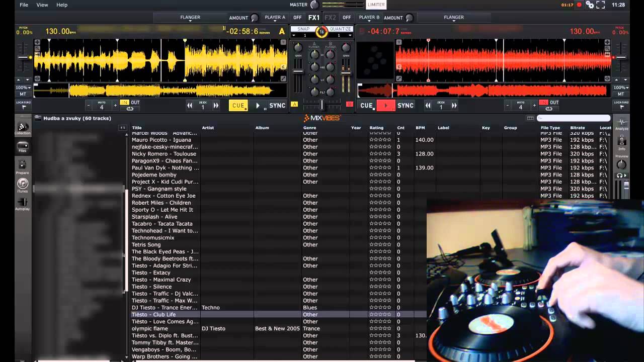The width and height of the screenshot is (644, 362).
Task: Open deck B pitch range 100% dropdown
Action: (x=620, y=87)
